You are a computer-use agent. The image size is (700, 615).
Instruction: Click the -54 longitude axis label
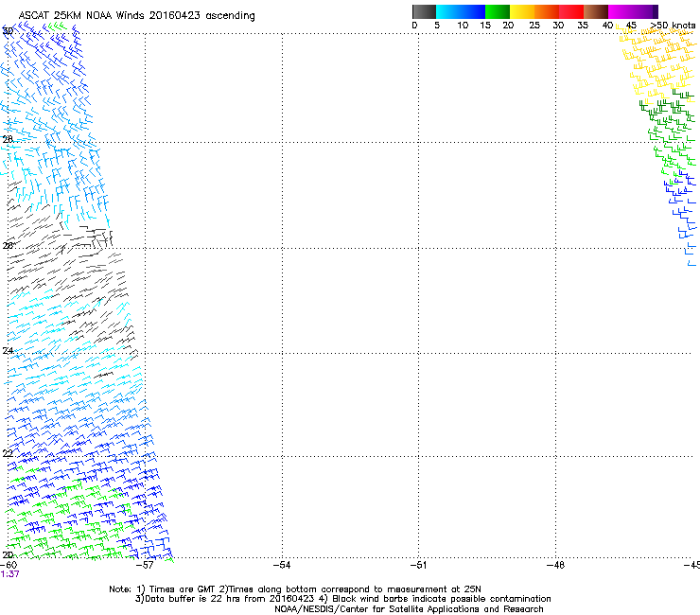[282, 565]
